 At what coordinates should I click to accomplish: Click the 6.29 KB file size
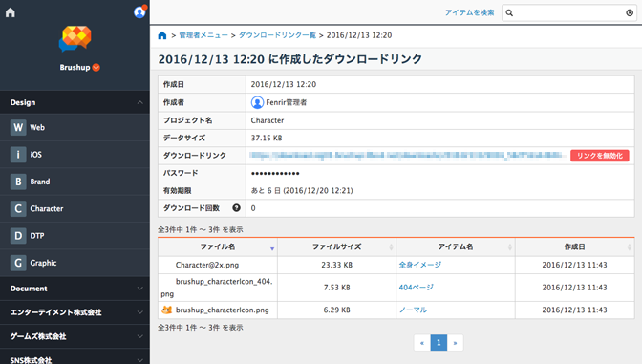tap(337, 310)
